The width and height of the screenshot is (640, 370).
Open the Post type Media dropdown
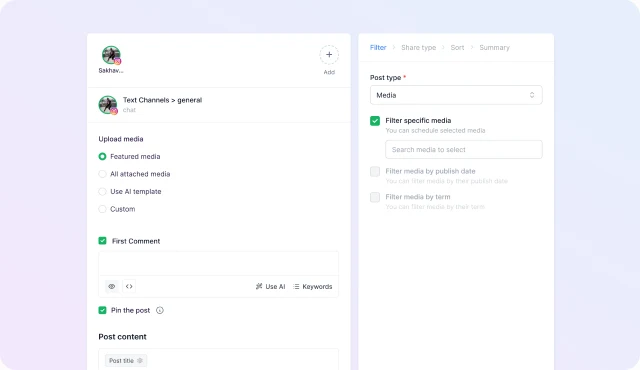tap(456, 95)
